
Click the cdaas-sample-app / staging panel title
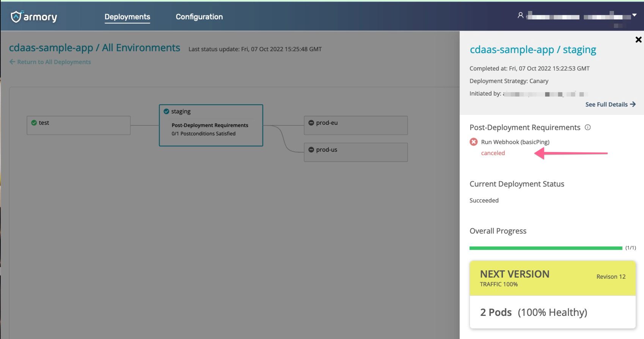[533, 50]
